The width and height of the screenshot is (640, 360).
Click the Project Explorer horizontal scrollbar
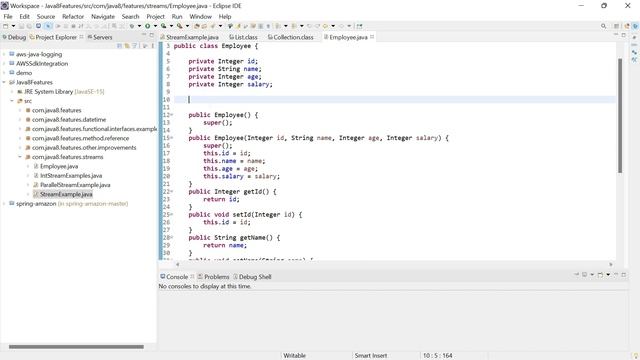[x=76, y=347]
